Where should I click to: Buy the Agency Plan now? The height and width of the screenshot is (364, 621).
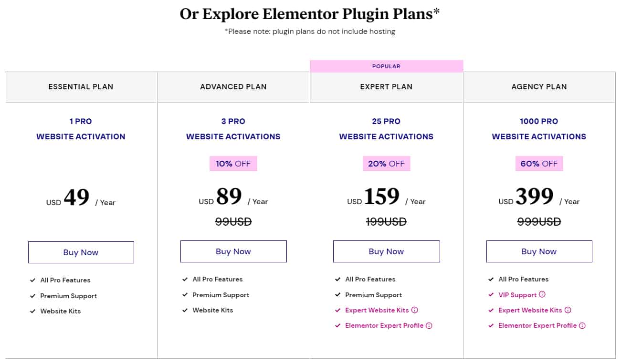coord(539,251)
